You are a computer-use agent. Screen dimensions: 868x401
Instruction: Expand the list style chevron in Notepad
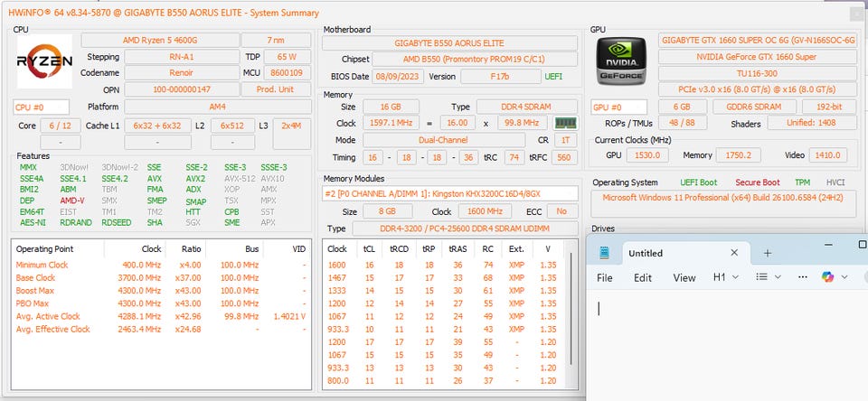[778, 277]
